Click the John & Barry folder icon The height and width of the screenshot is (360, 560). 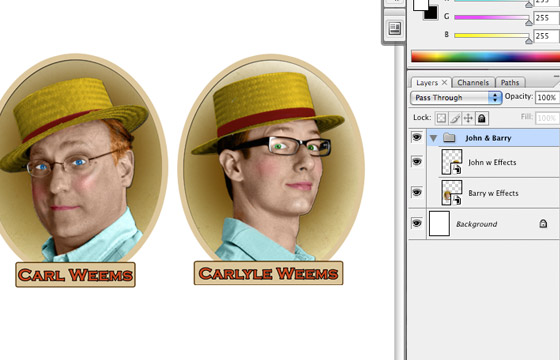(x=449, y=138)
